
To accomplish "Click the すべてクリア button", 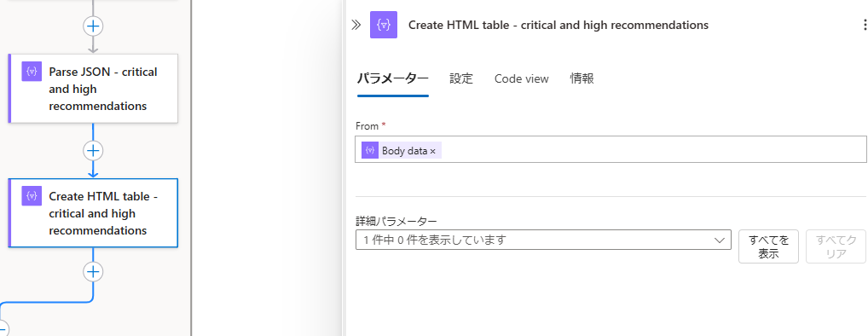I will tap(836, 246).
